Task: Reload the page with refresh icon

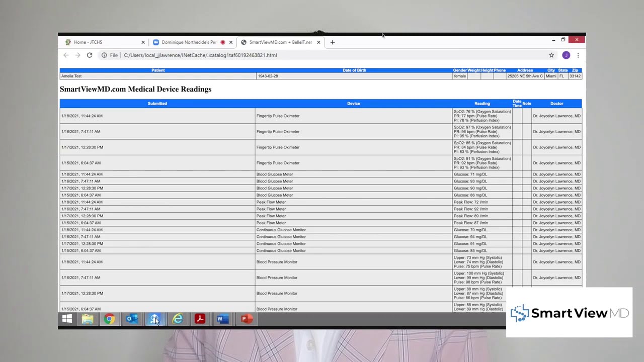Action: point(90,55)
